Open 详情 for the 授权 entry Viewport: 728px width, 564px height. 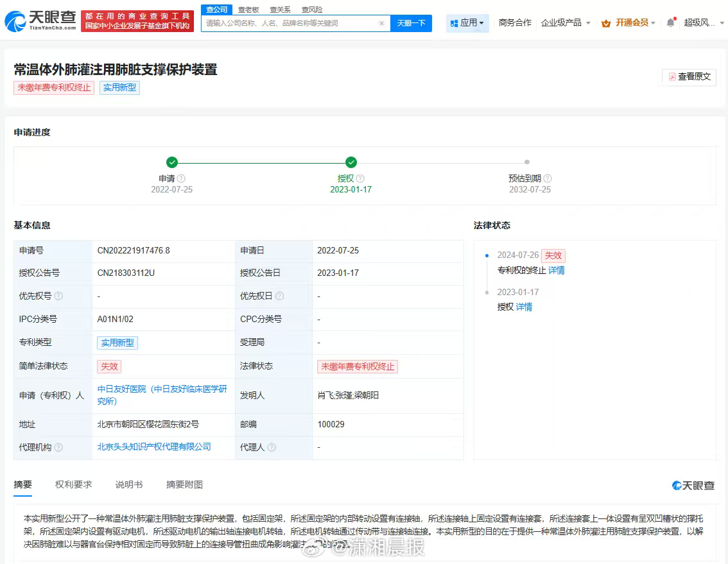(524, 307)
